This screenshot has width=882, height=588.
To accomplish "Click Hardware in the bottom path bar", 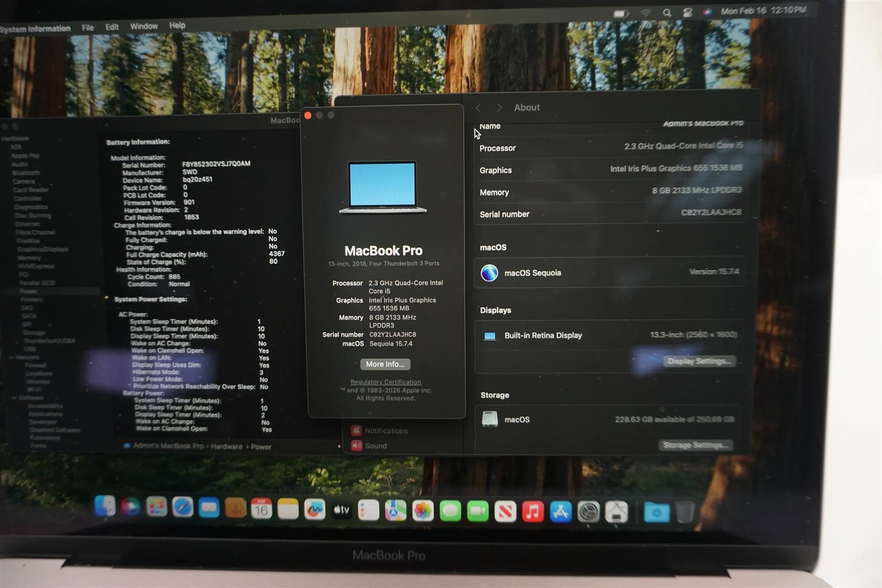I will [x=227, y=446].
